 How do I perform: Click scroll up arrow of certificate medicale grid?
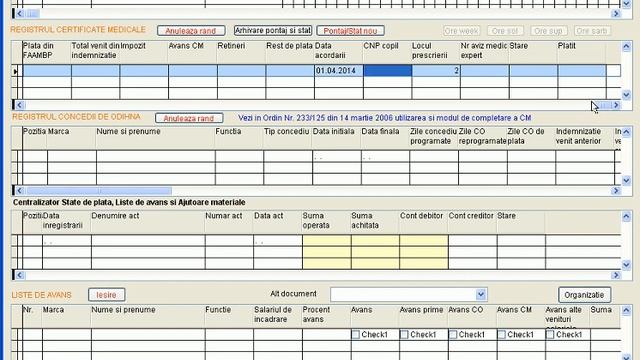(627, 47)
